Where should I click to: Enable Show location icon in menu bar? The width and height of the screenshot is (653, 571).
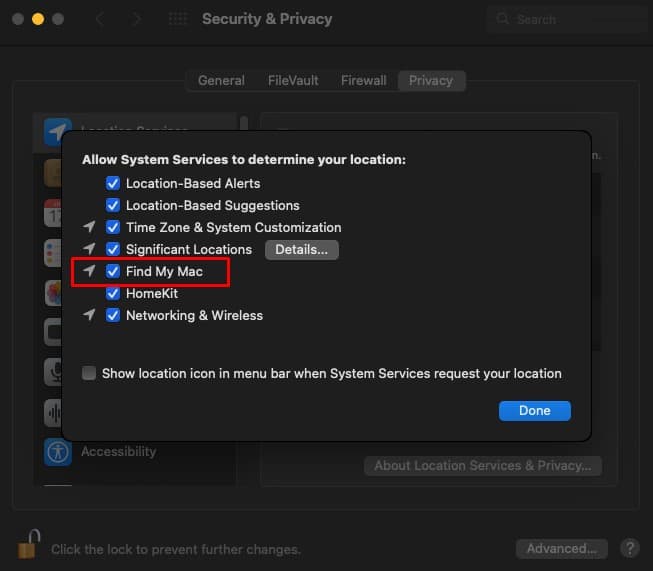click(x=89, y=373)
